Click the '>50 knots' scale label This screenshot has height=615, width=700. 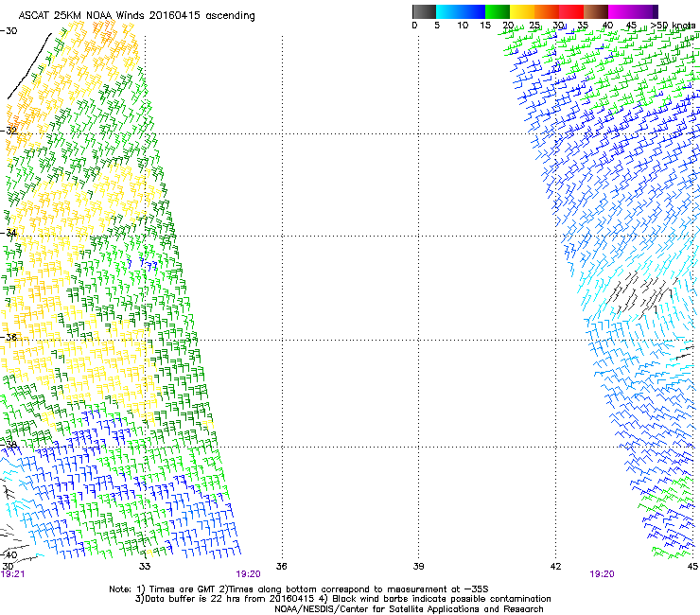tap(674, 25)
